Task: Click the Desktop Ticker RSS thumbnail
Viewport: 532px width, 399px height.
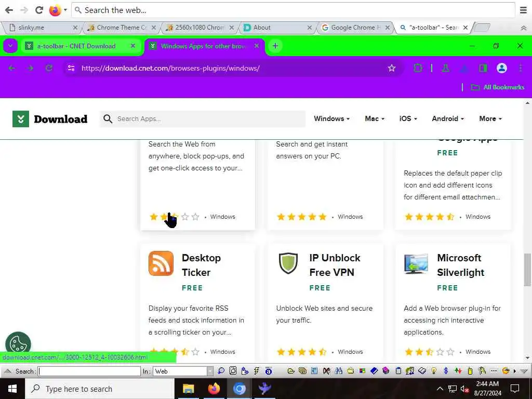Action: click(x=161, y=263)
